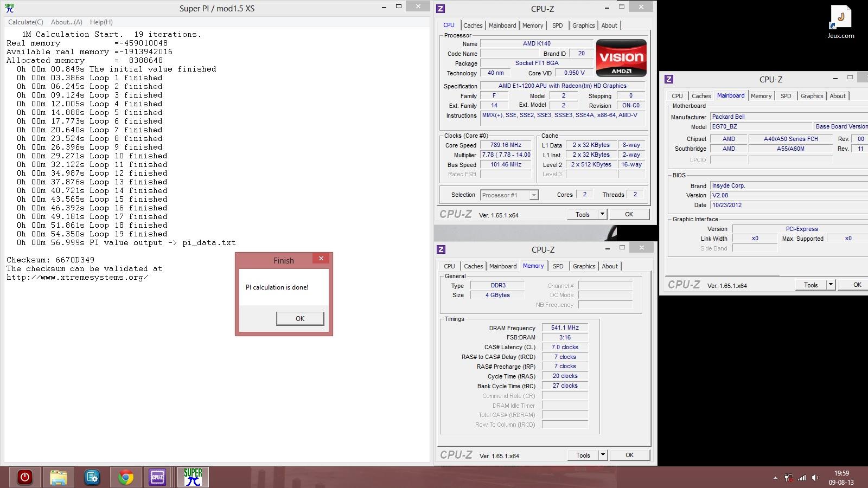Open the Jeux.com desktop shortcut
This screenshot has height=488, width=868.
coord(841,22)
